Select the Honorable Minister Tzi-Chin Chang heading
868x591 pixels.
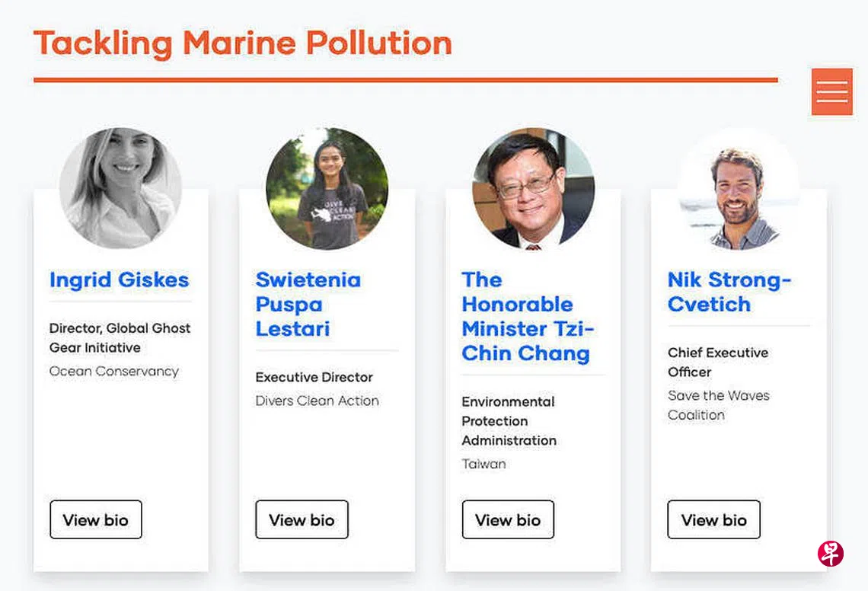526,316
